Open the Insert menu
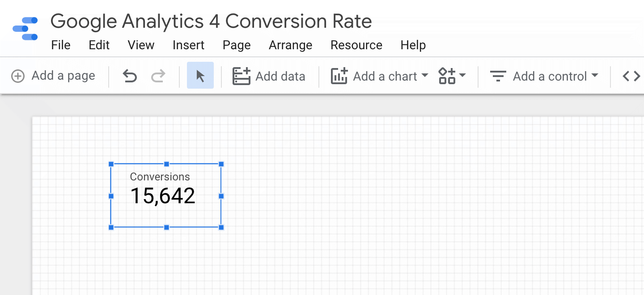Image resolution: width=644 pixels, height=295 pixels. [x=188, y=45]
